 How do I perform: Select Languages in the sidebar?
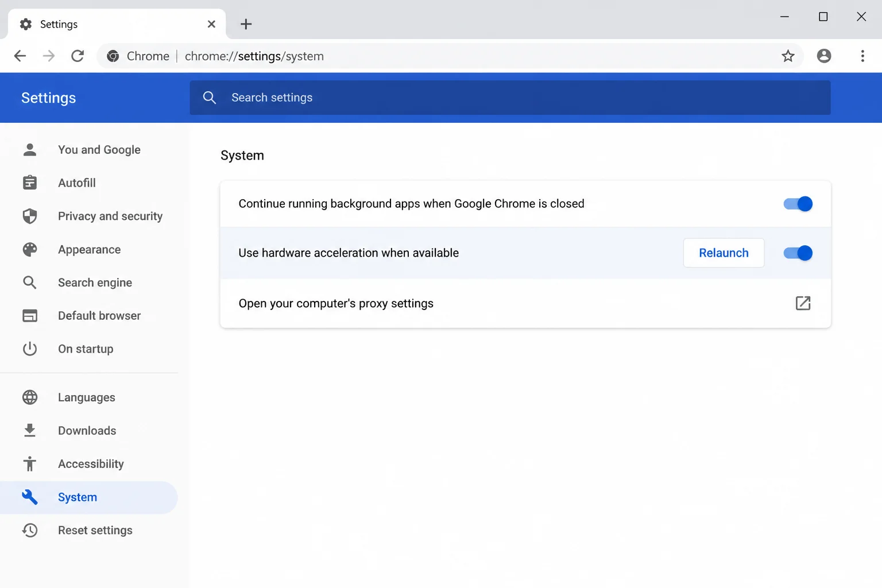pyautogui.click(x=89, y=397)
